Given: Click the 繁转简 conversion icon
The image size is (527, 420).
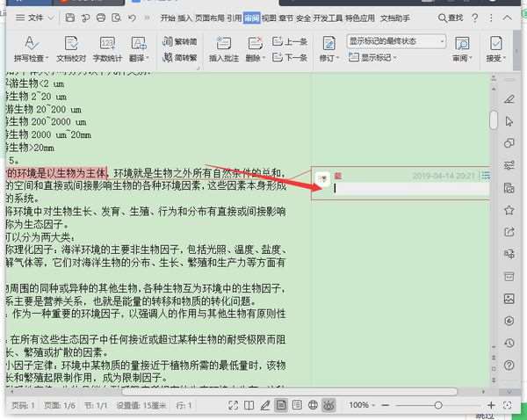Looking at the screenshot, I should 180,41.
